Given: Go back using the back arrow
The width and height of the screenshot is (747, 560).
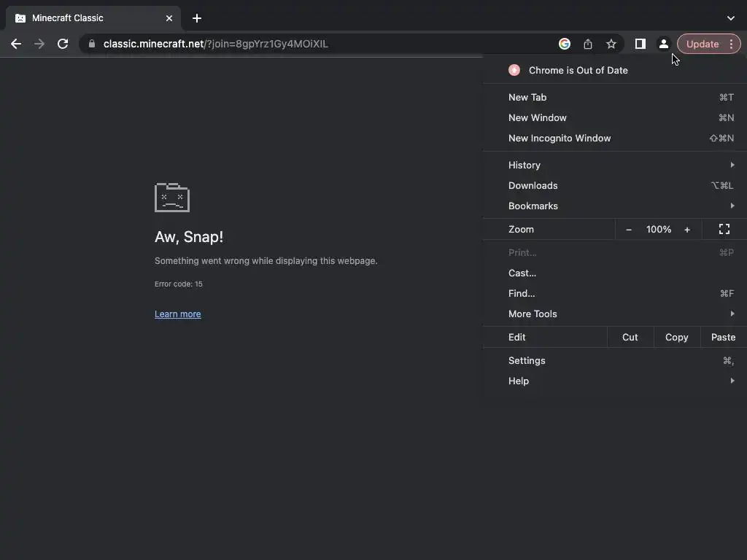Looking at the screenshot, I should pos(16,44).
